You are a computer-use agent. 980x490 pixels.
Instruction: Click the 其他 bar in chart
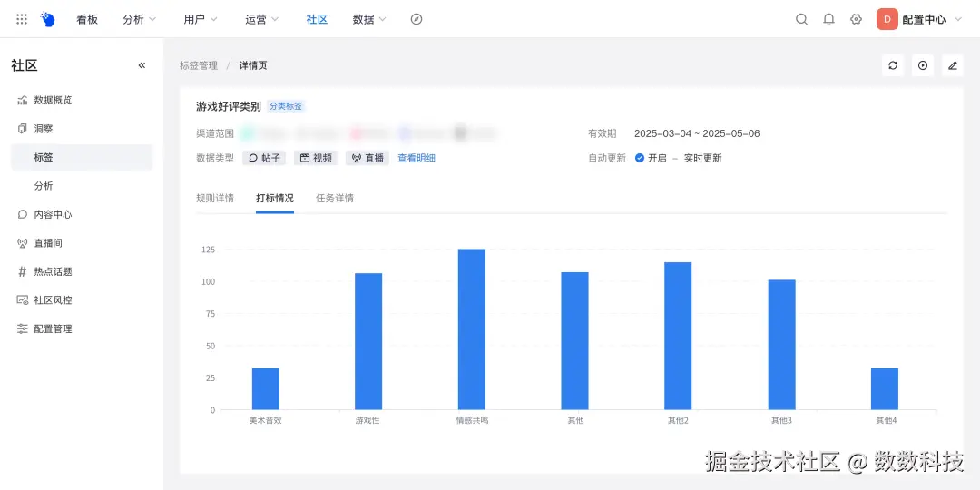[x=574, y=340]
